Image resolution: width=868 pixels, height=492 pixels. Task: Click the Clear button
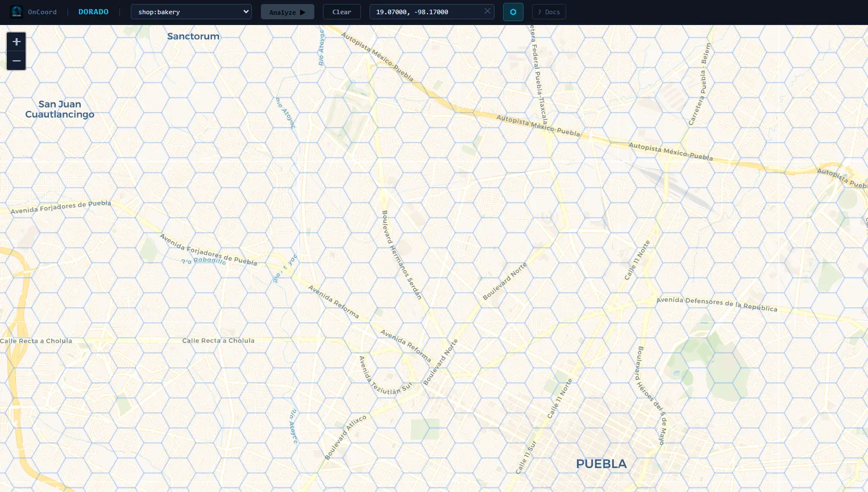[342, 12]
